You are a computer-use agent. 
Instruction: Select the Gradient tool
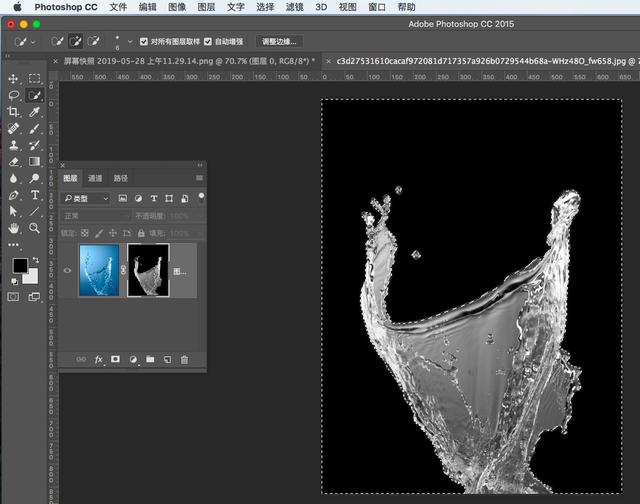[x=34, y=162]
